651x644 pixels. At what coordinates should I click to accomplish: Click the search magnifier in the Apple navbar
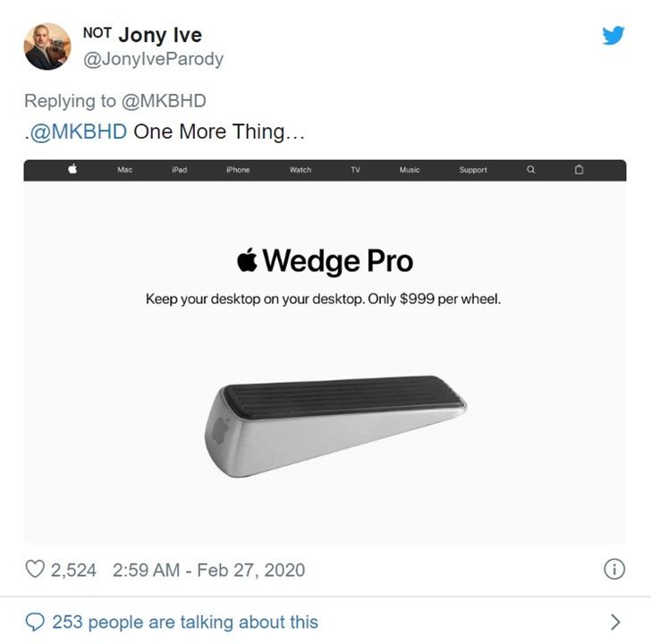531,169
